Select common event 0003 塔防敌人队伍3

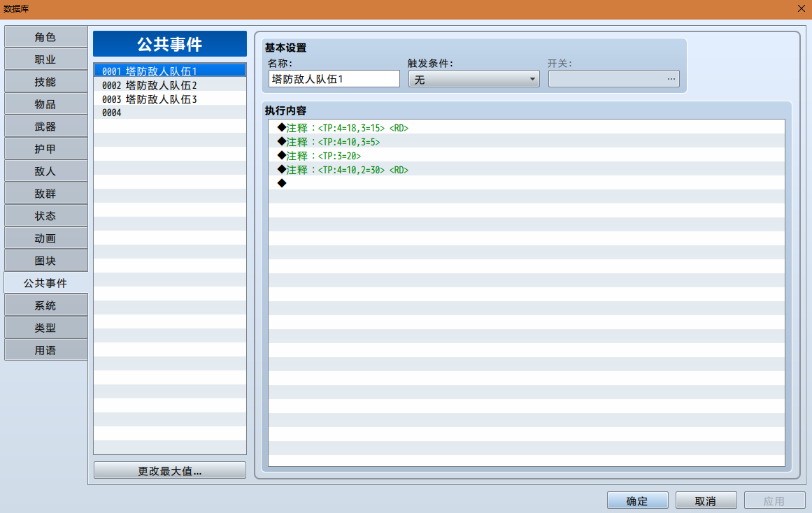[x=170, y=99]
